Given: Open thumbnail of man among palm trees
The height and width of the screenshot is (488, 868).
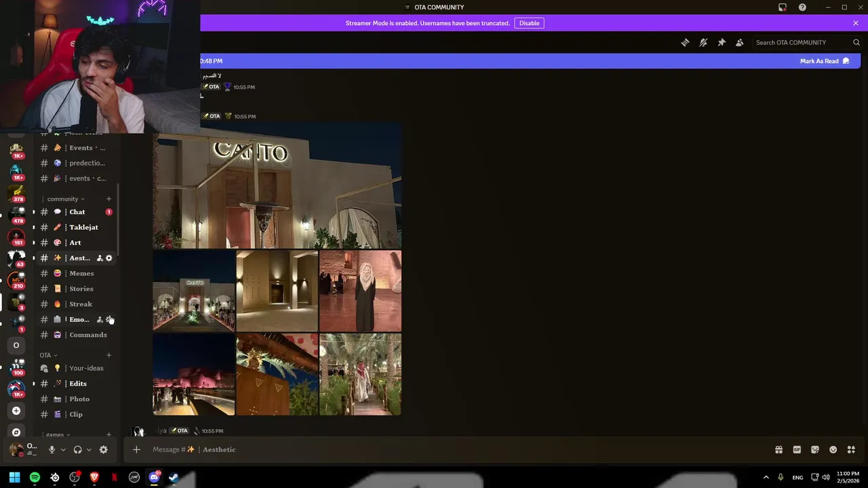Looking at the screenshot, I should [x=360, y=374].
